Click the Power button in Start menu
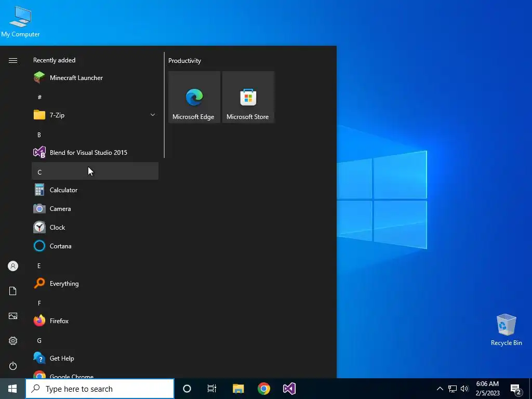The image size is (532, 399). coord(13,366)
